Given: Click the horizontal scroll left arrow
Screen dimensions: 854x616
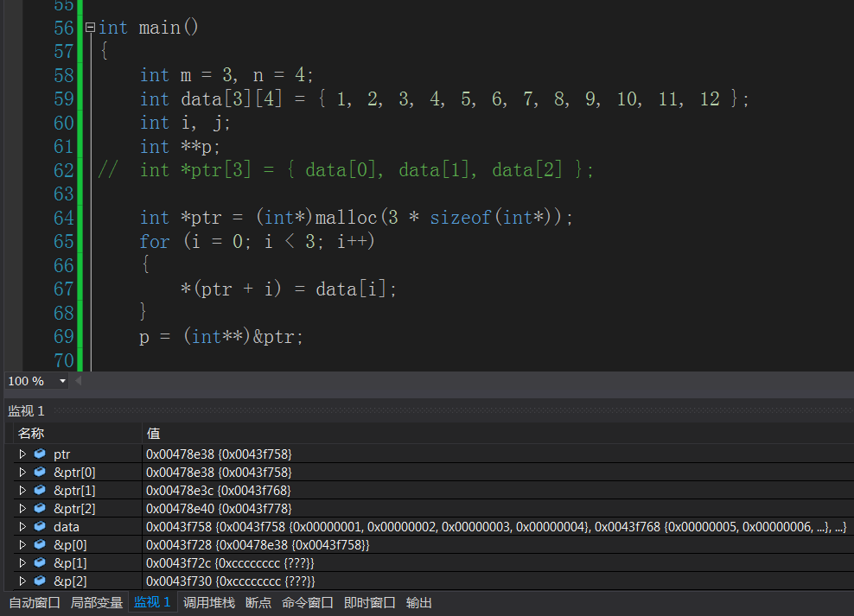Looking at the screenshot, I should pos(78,381).
